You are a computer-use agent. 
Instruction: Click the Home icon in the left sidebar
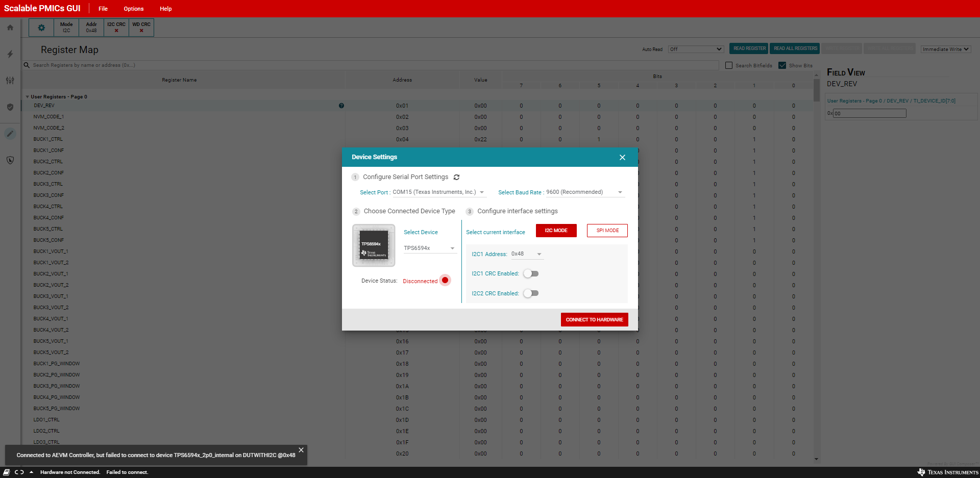(x=10, y=28)
